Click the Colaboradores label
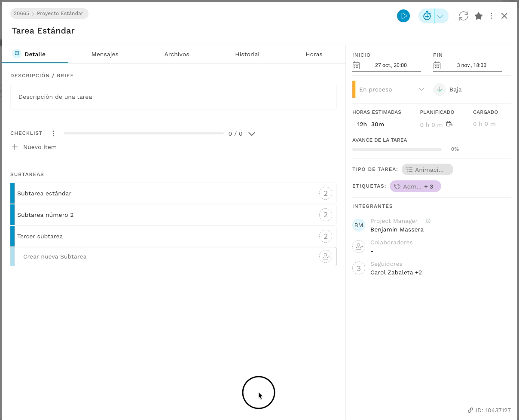The image size is (519, 420). pos(391,242)
